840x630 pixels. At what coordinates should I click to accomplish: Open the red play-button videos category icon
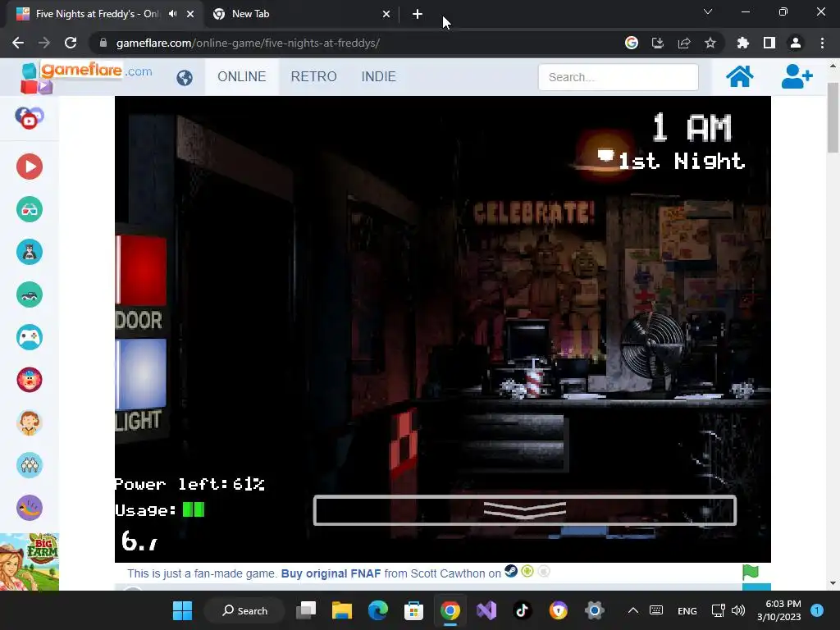coord(30,167)
